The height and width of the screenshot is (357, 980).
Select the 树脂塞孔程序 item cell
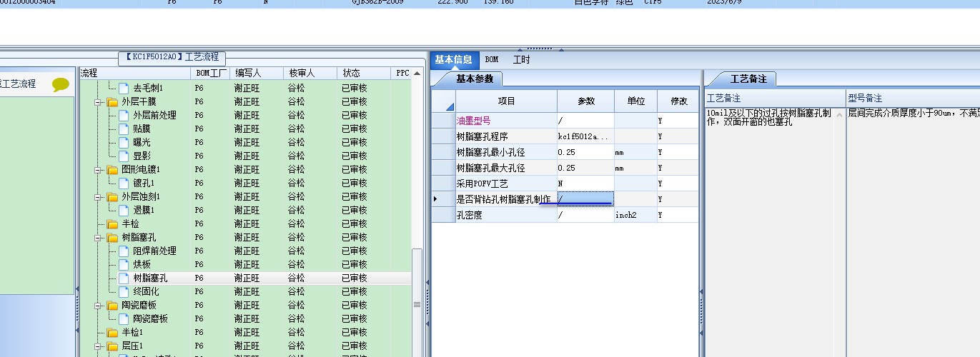[506, 136]
